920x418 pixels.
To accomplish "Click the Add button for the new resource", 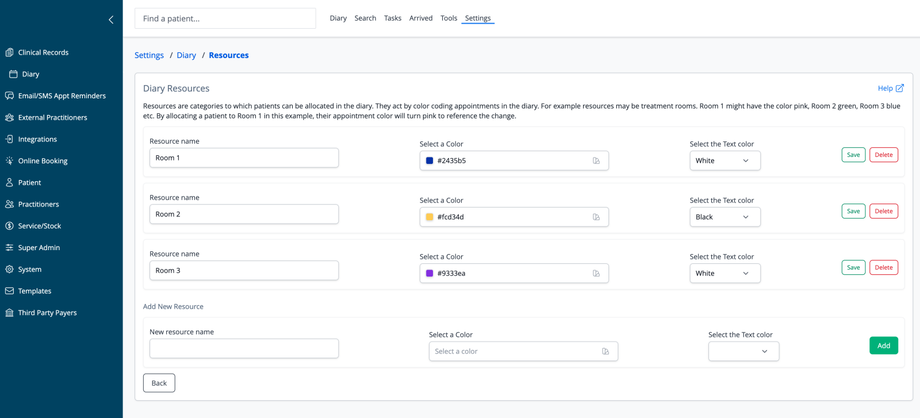I will click(x=883, y=346).
